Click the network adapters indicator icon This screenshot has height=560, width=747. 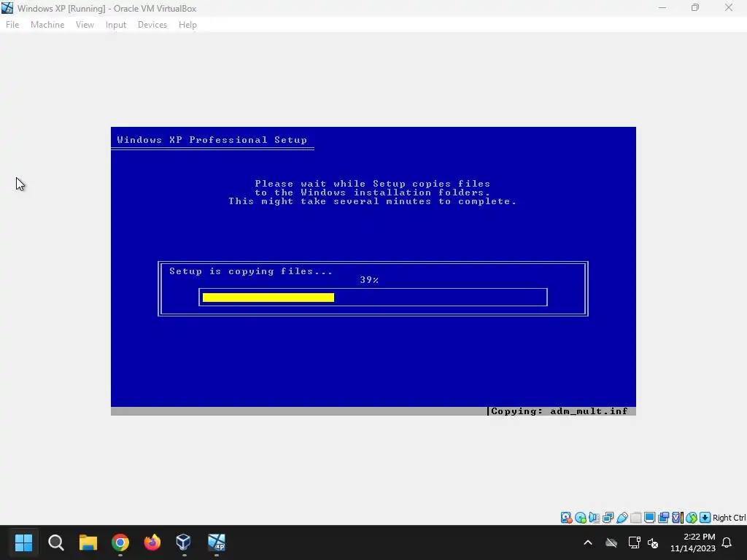pyautogui.click(x=608, y=518)
